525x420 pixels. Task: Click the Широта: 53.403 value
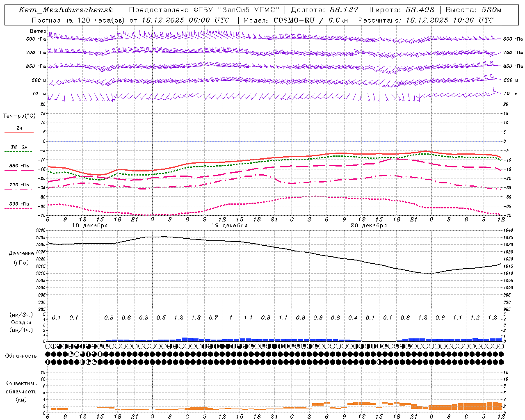[x=402, y=10]
